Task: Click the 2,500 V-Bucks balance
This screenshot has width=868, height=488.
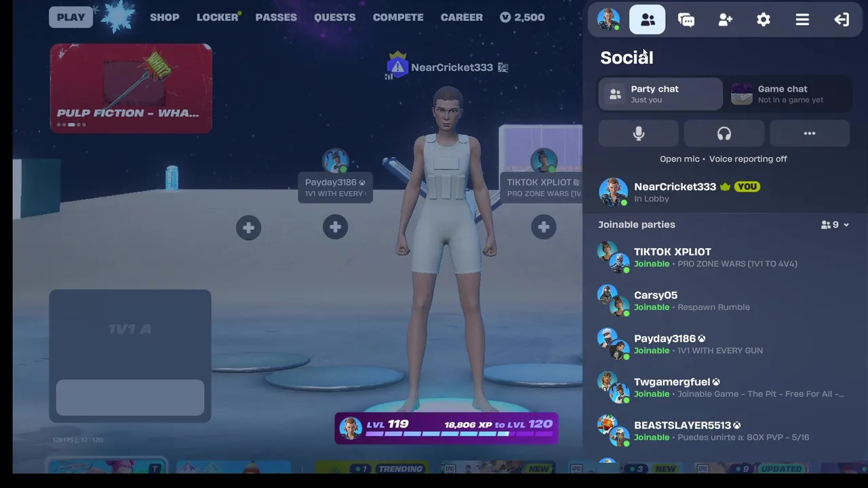Action: coord(522,17)
